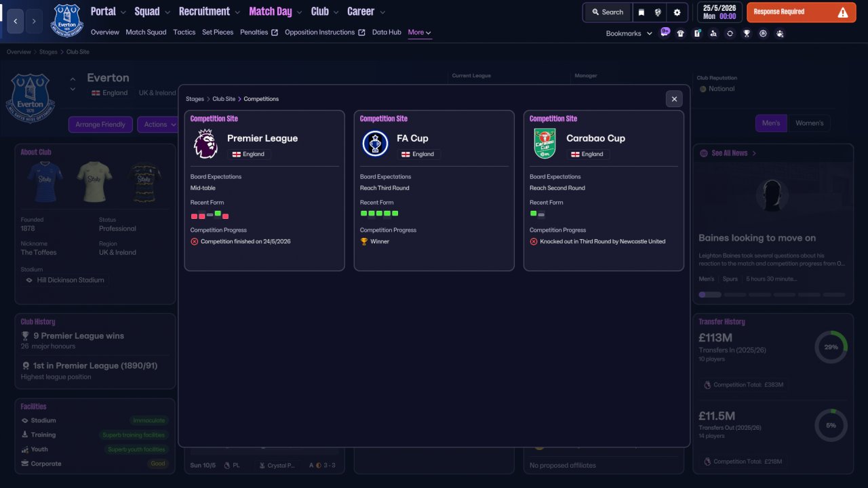Go forward with the right arrow button
868x488 pixels.
click(x=34, y=21)
